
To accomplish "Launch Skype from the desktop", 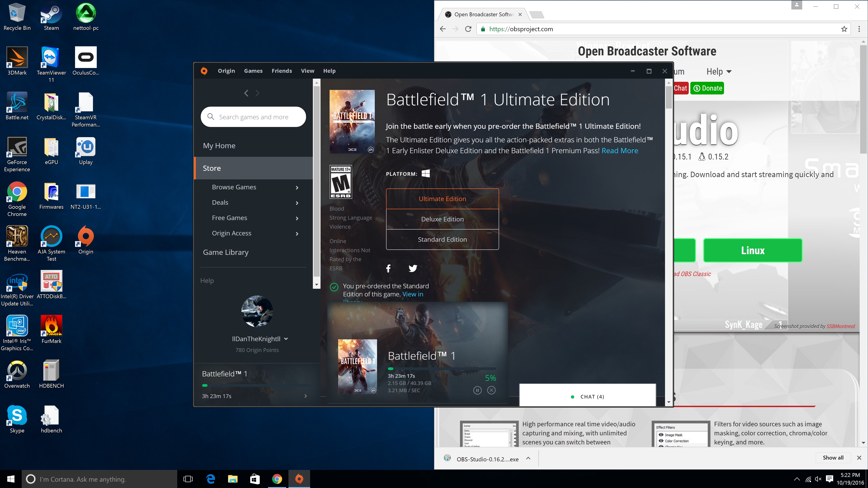I will pos(17,419).
